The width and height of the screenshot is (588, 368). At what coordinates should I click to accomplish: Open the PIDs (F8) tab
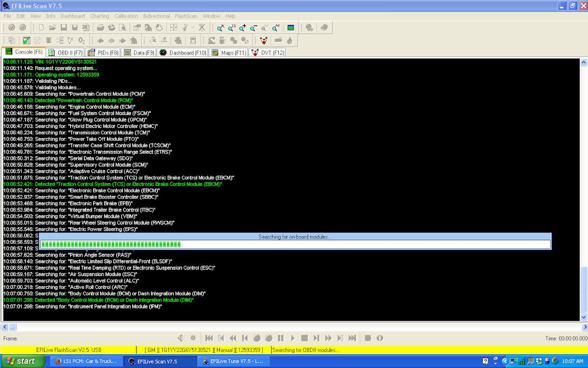coord(103,53)
